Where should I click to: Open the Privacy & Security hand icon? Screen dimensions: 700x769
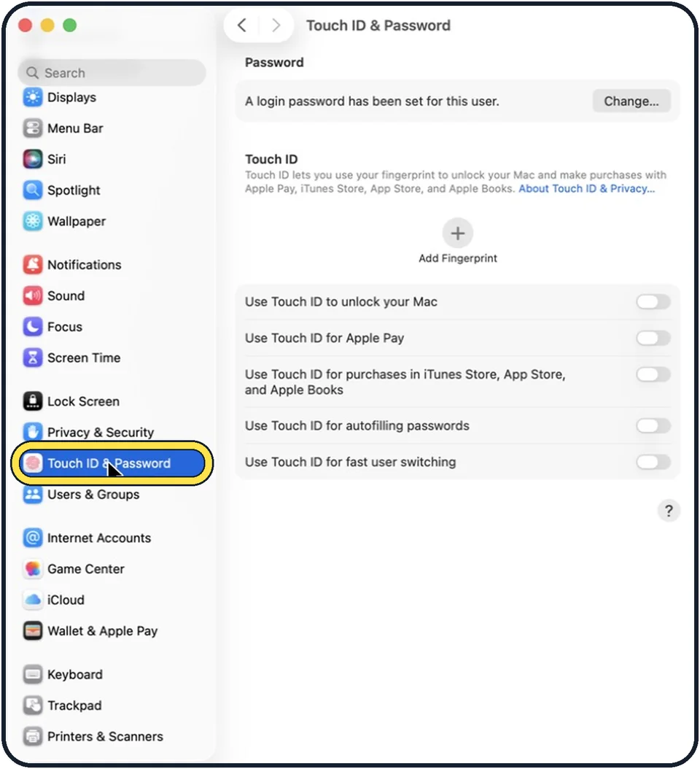(33, 432)
